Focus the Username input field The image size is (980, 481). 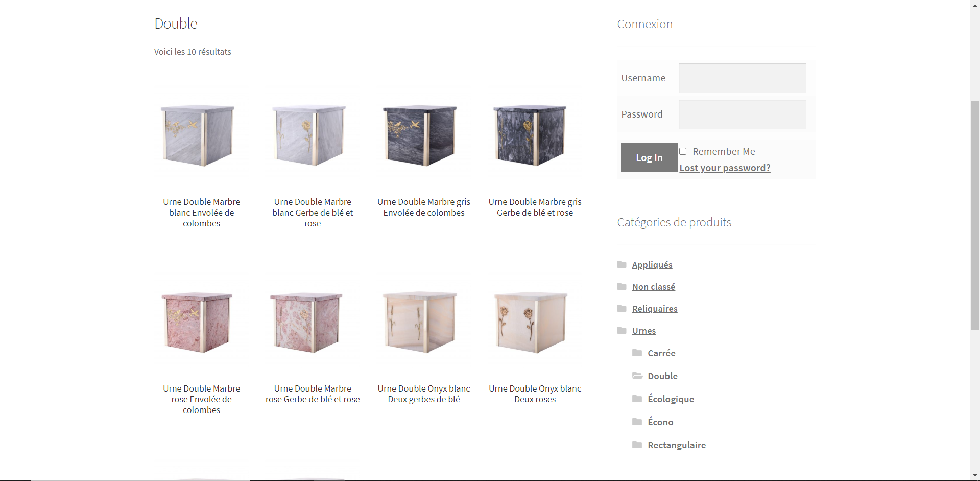click(x=743, y=78)
